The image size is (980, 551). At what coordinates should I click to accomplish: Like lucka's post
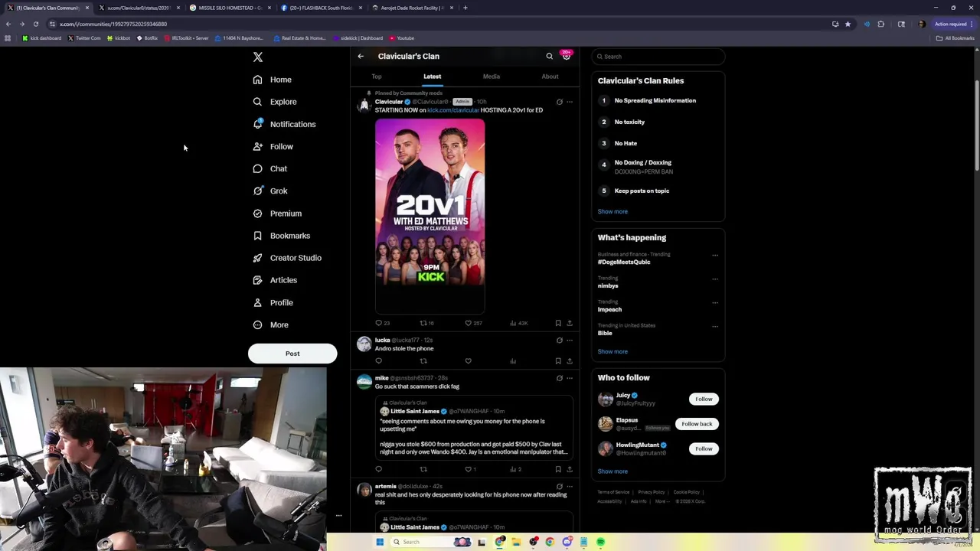tap(468, 361)
